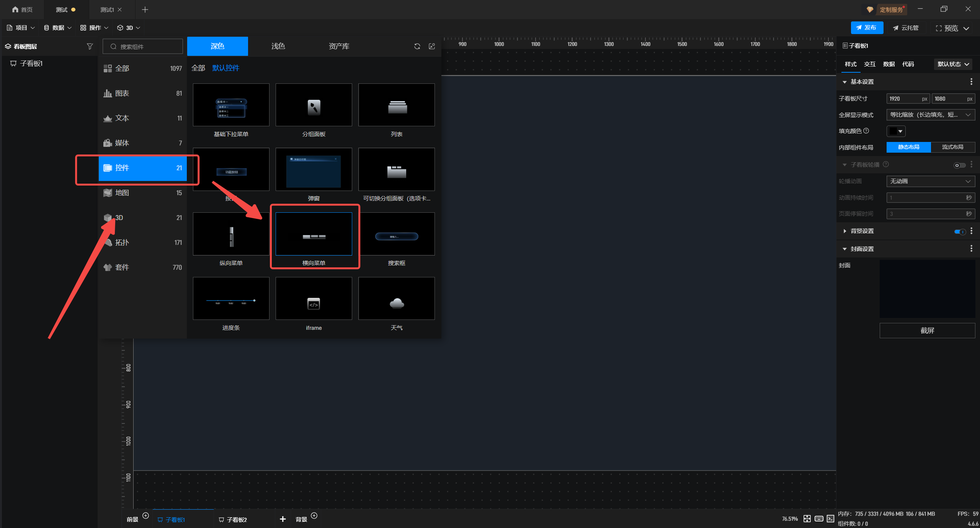This screenshot has width=980, height=528.
Task: Add a new sub-board with plus icon
Action: click(x=283, y=519)
